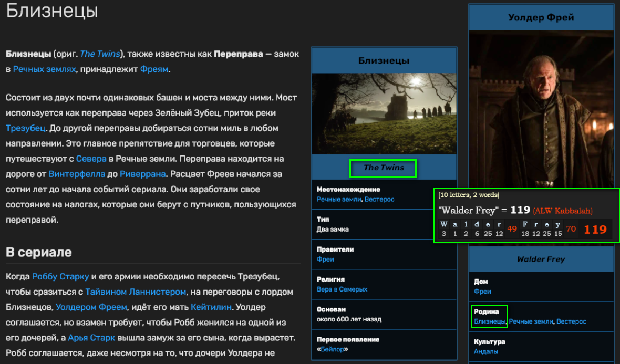Click the "Местонахождение" infobox label

click(348, 189)
